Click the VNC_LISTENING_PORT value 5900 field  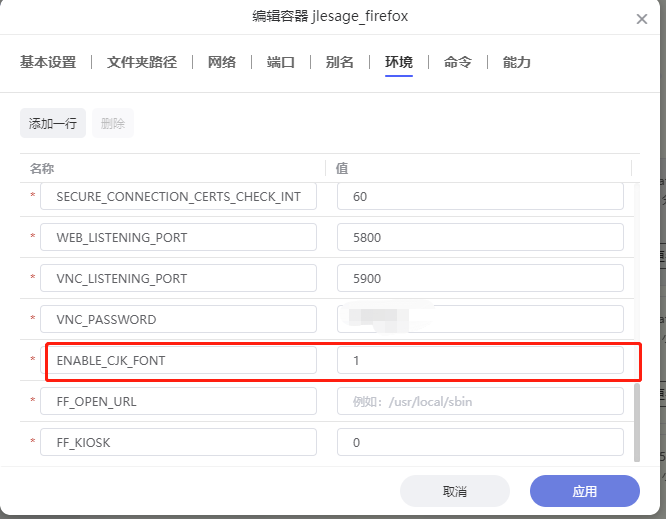tap(480, 278)
